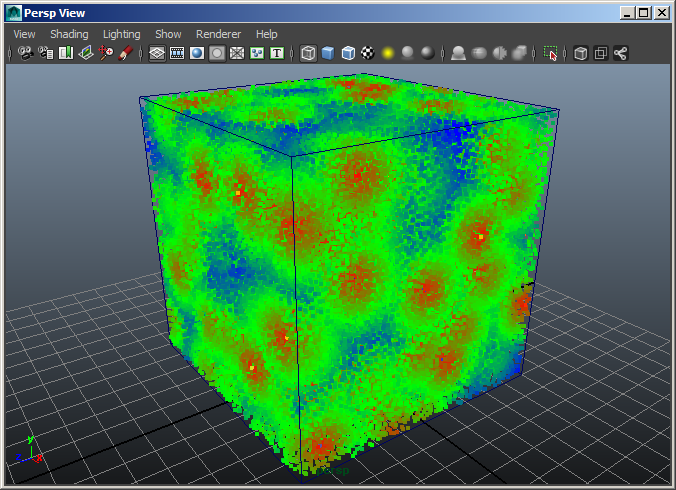The image size is (676, 490).
Task: Toggle Textured display checker icon
Action: pos(368,53)
